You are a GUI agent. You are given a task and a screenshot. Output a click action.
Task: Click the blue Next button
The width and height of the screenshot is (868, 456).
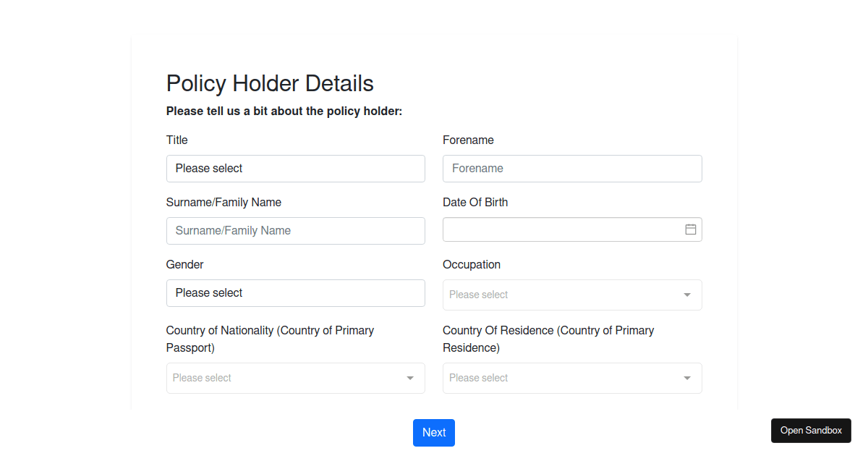click(x=434, y=433)
